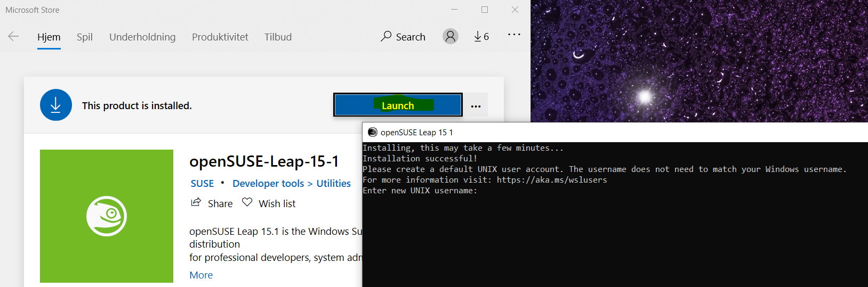The image size is (868, 287).
Task: Switch to the Spil tab
Action: pos(85,37)
